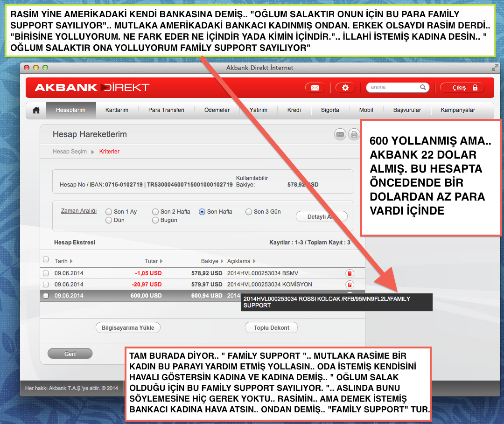This screenshot has height=424, width=504.
Task: Click the 2014HVL000253034 BSMV description
Action: coord(263,273)
